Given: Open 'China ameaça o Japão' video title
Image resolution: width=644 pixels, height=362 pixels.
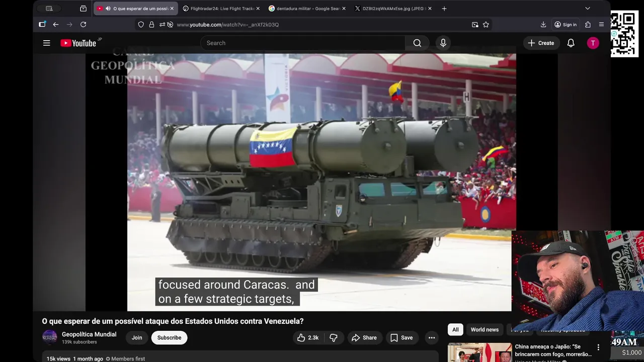Looking at the screenshot, I should coord(553,350).
